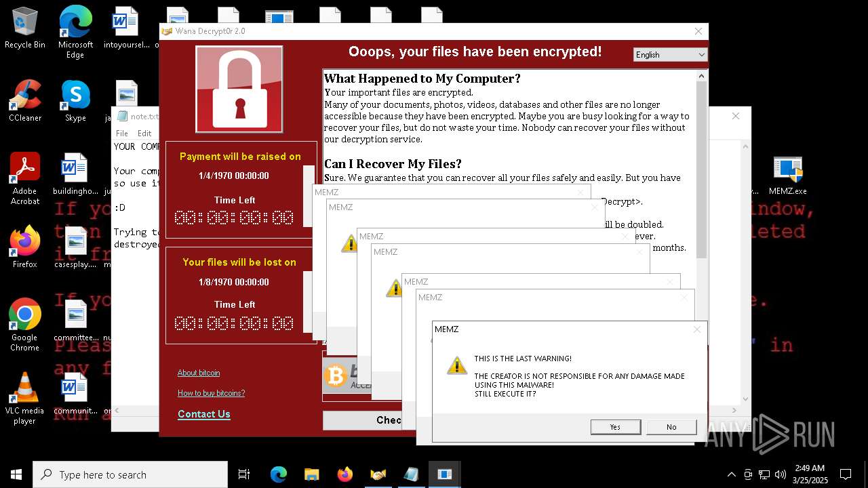868x488 pixels.
Task: Launch the Microsoft Edge desktop shortcut
Action: 75,33
